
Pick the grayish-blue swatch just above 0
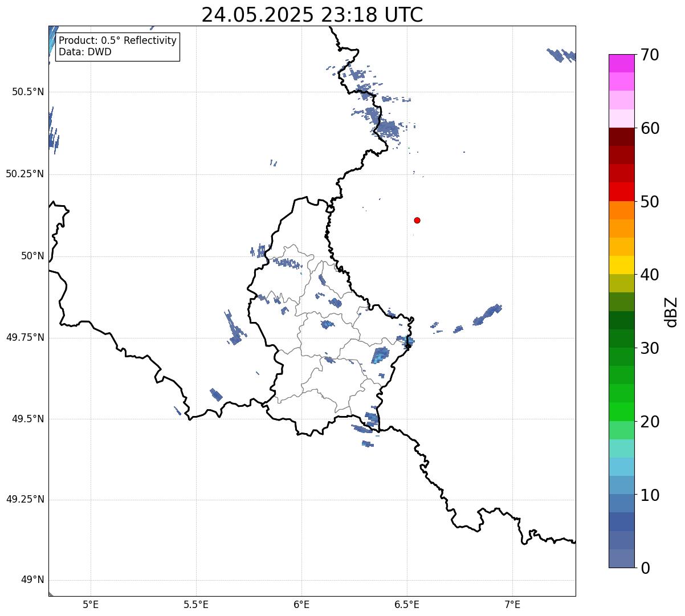tap(621, 558)
